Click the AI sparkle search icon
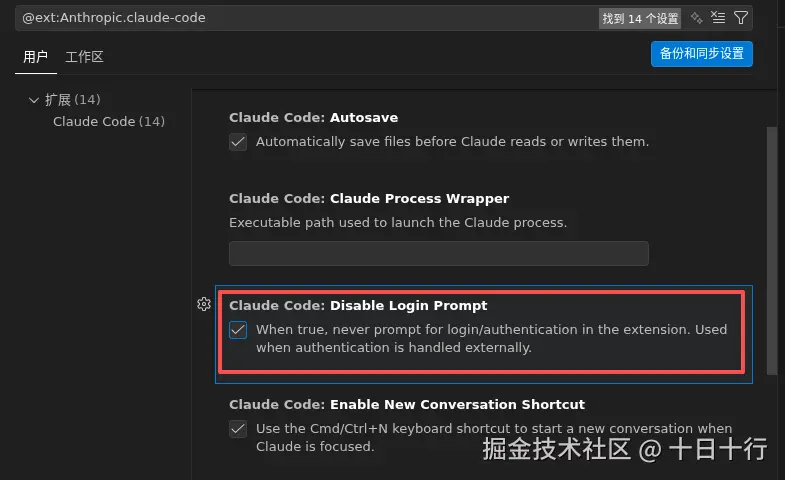The width and height of the screenshot is (785, 480). [x=697, y=18]
